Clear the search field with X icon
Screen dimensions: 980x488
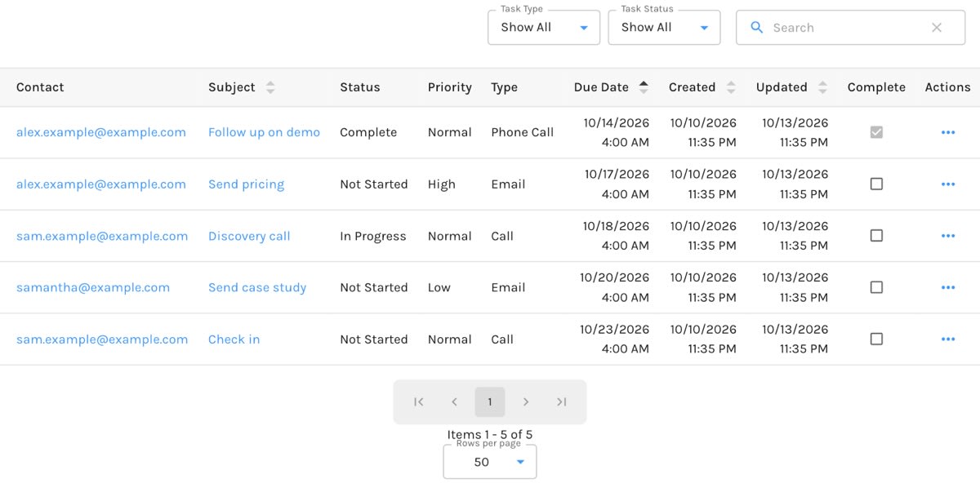pos(937,28)
